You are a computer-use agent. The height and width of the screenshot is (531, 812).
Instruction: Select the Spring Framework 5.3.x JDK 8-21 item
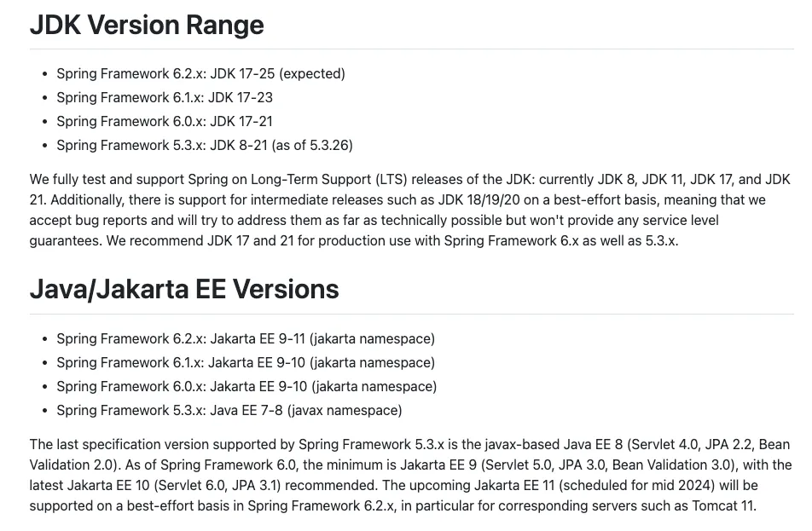point(205,146)
